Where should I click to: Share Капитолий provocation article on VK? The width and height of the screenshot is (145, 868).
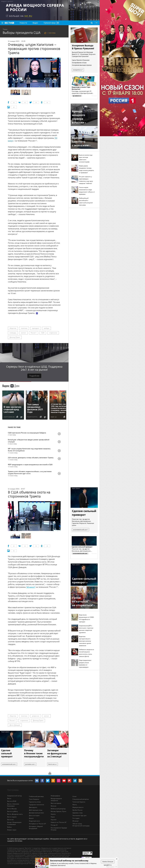coord(19,102)
